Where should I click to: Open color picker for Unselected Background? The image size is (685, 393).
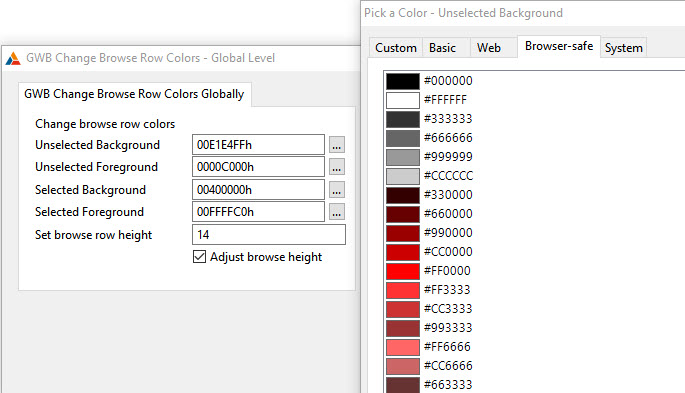[x=336, y=145]
